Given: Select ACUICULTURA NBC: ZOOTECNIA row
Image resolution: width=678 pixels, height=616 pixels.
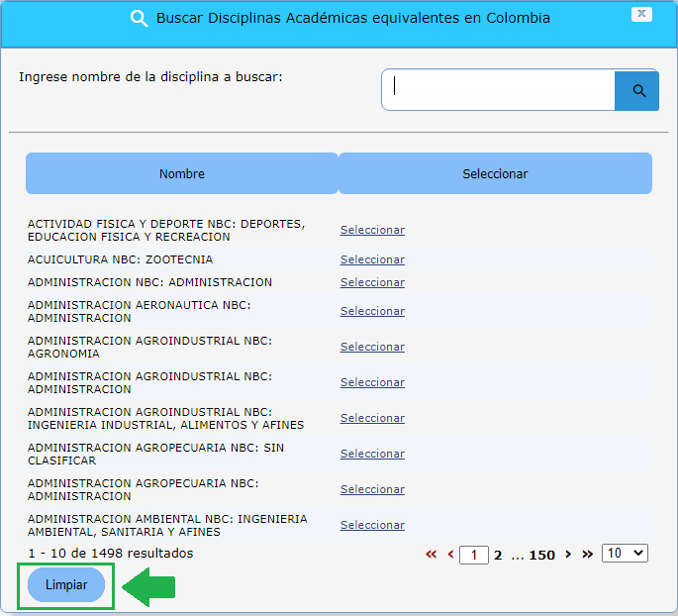Looking at the screenshot, I should [x=372, y=259].
